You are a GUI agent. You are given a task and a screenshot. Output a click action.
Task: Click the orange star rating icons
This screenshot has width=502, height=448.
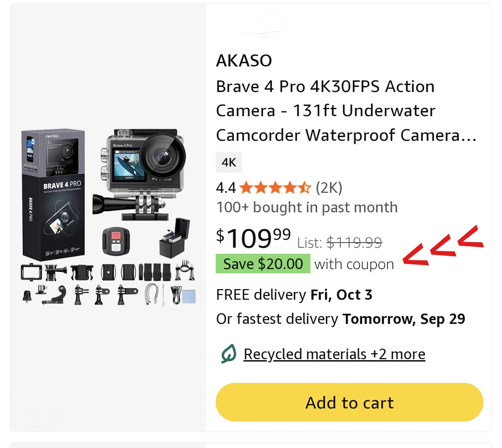[275, 188]
